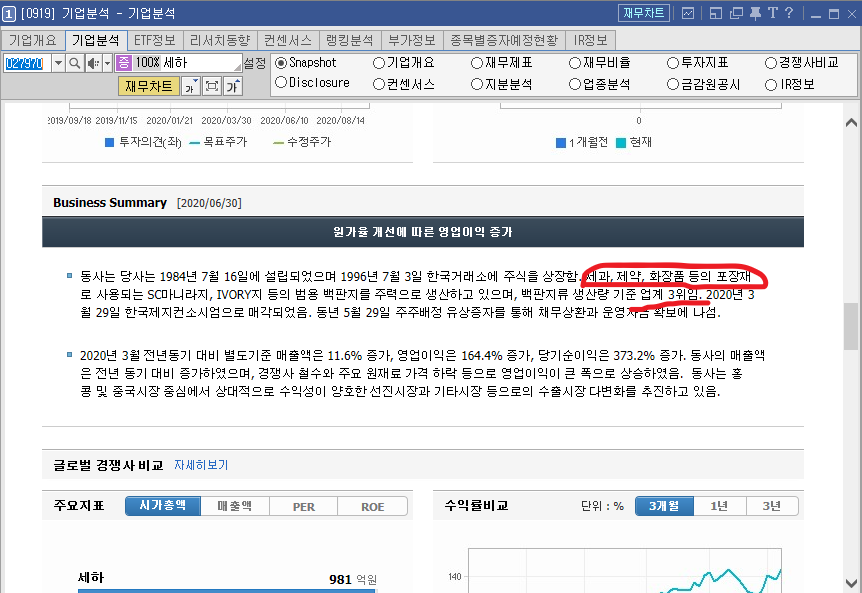This screenshot has height=593, width=862.
Task: Click the duplicate window icon
Action: [x=736, y=13]
